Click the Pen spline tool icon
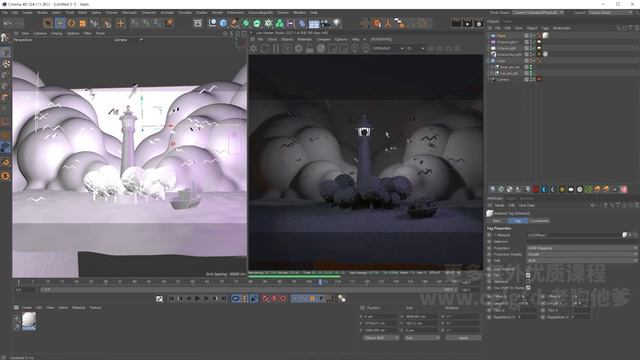 (x=235, y=24)
